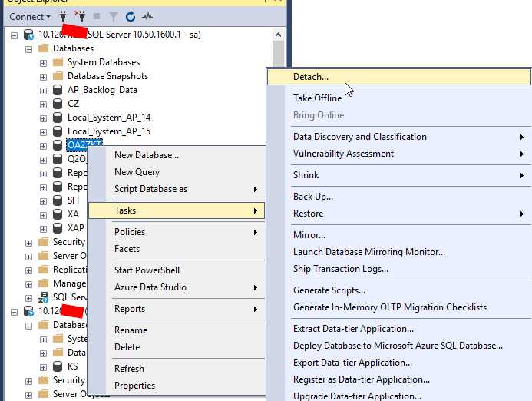Expand Database Snapshots folder
The height and width of the screenshot is (401, 532).
(43, 77)
